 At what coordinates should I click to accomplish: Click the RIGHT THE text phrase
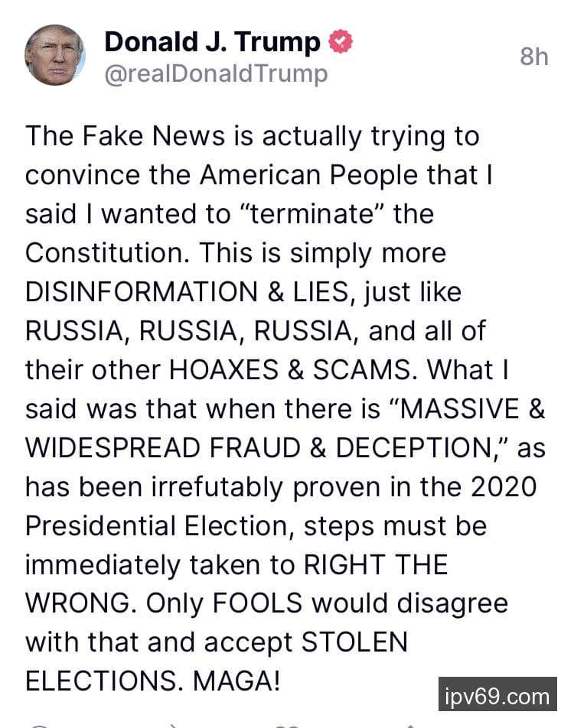click(x=376, y=564)
